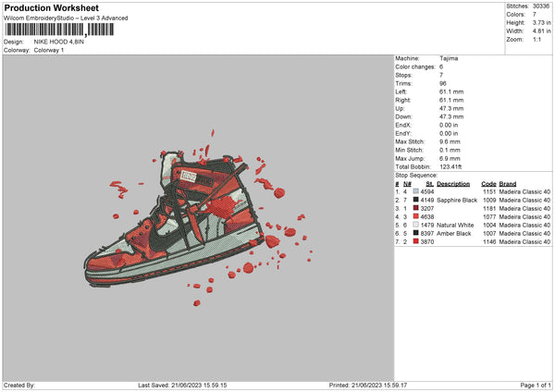Click thread code 1181
This screenshot has height=392, width=555.
click(489, 208)
